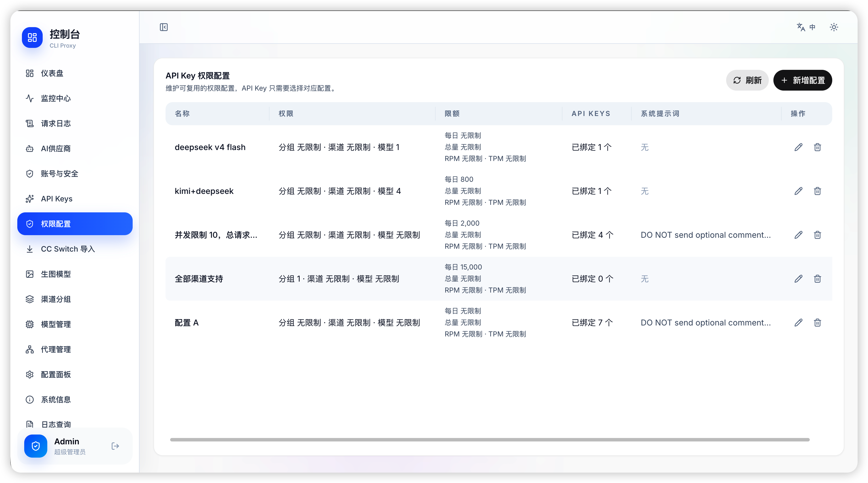The height and width of the screenshot is (483, 868).
Task: Go to 渠道分组 page
Action: (x=75, y=299)
